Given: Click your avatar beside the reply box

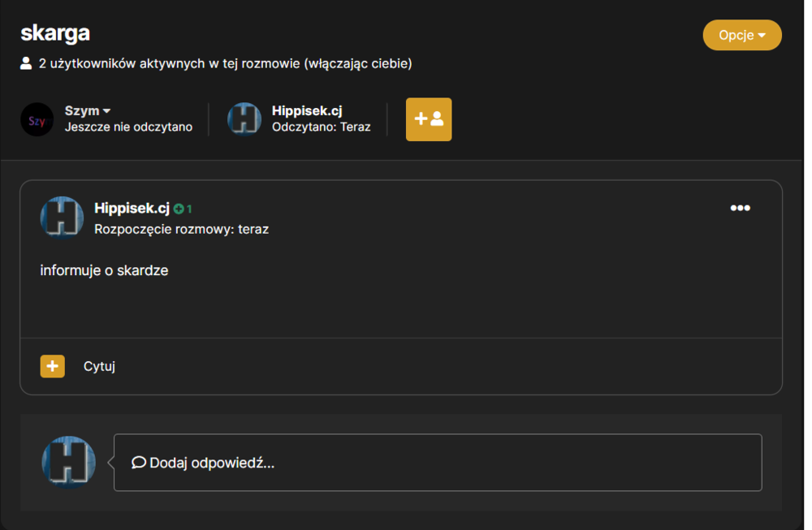Looking at the screenshot, I should (68, 462).
